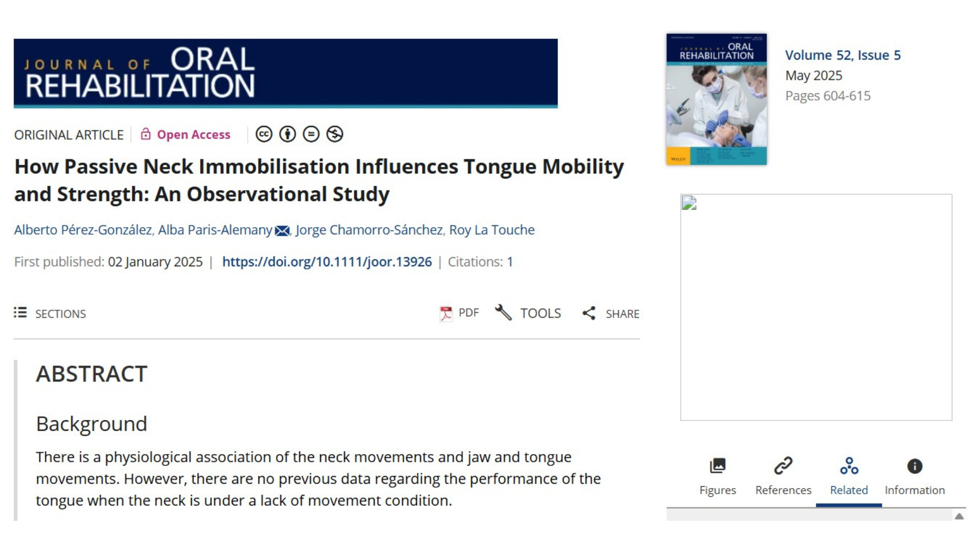Open author Alberto Pérez-González's details
This screenshot has width=980, height=551.
83,230
